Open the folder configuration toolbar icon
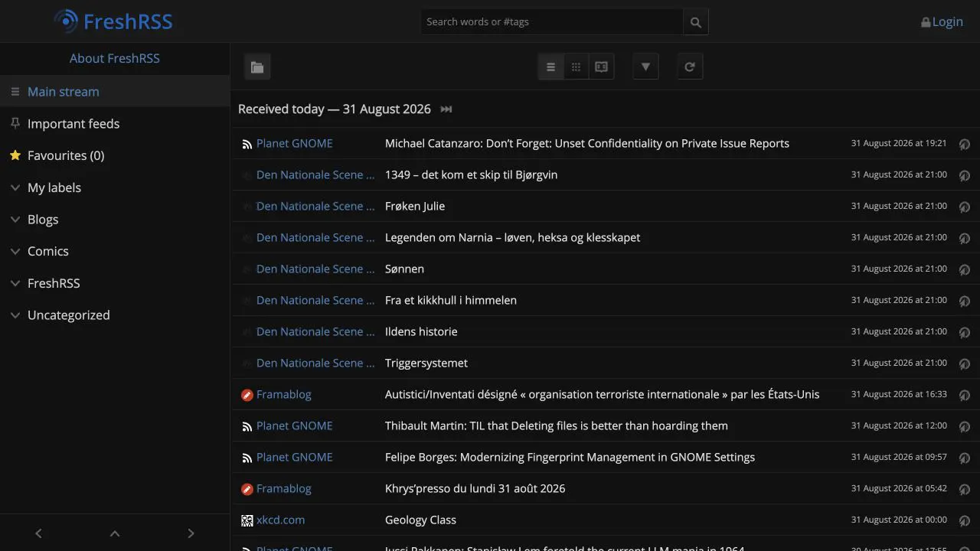The width and height of the screenshot is (980, 551). click(x=257, y=67)
